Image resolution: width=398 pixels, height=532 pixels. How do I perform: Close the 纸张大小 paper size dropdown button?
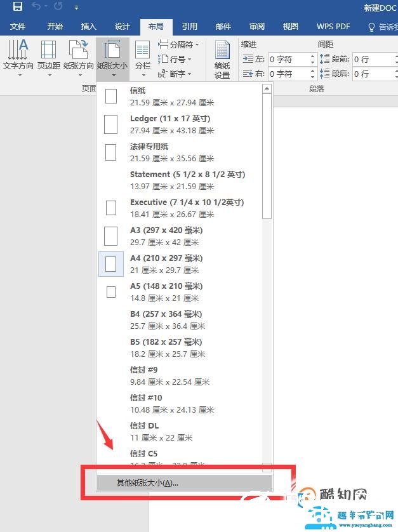tap(112, 58)
